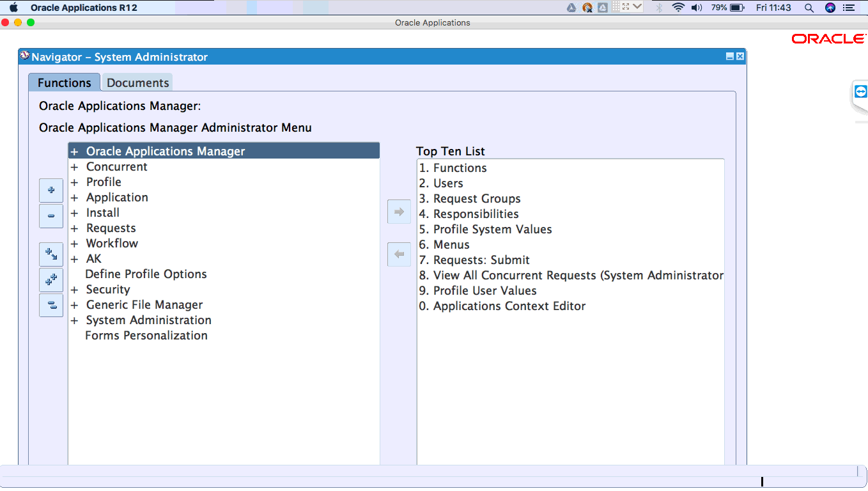The image size is (868, 491).
Task: Open the Bluetooth status menu
Action: click(x=659, y=8)
